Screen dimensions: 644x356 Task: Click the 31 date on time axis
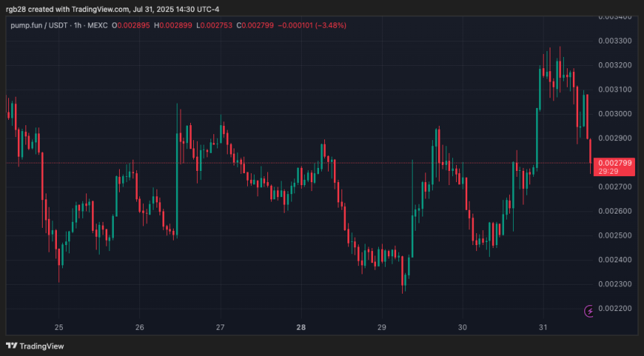[x=544, y=328]
